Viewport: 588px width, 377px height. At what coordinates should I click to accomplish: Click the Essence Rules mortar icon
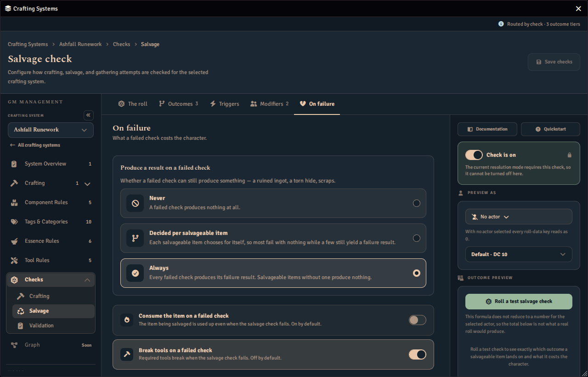[x=14, y=241]
